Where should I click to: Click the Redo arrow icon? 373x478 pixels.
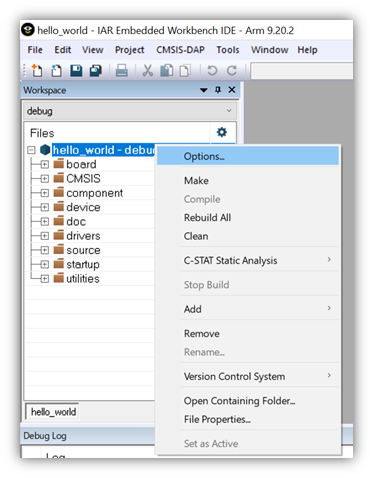coord(232,71)
